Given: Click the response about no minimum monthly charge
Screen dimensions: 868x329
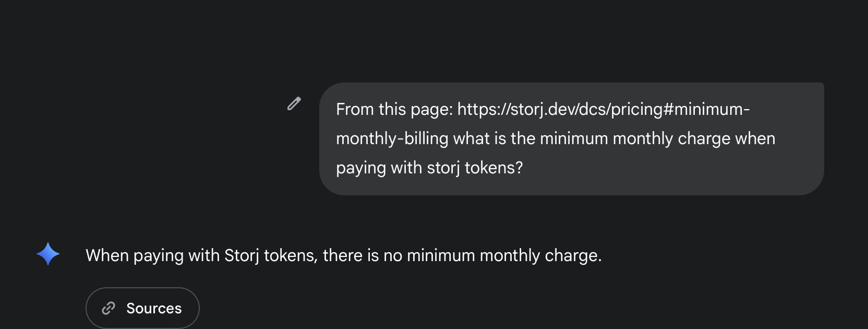Looking at the screenshot, I should [343, 255].
